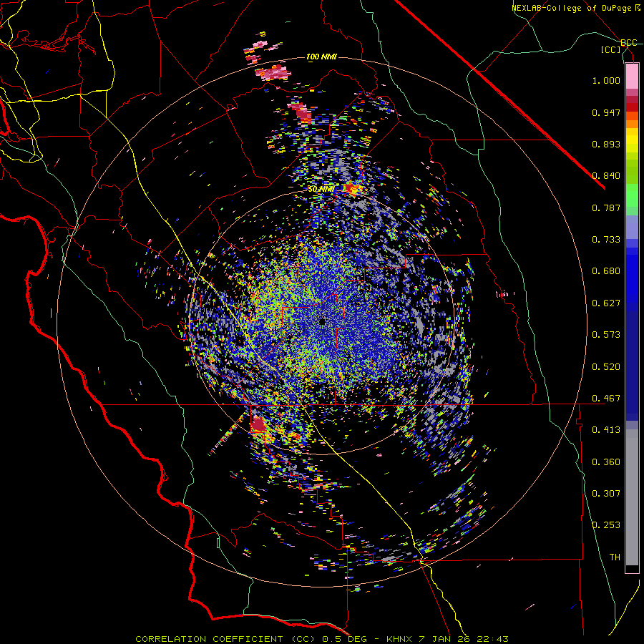This screenshot has height=644, width=644.
Task: Select the 0.627 legend value
Action: 606,303
